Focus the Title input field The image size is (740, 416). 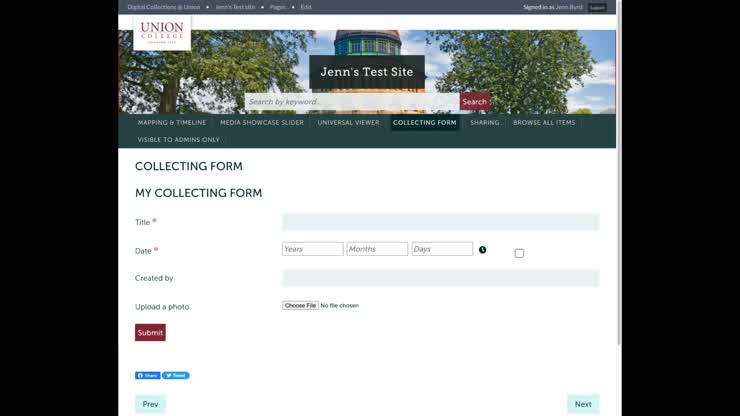[x=441, y=222]
